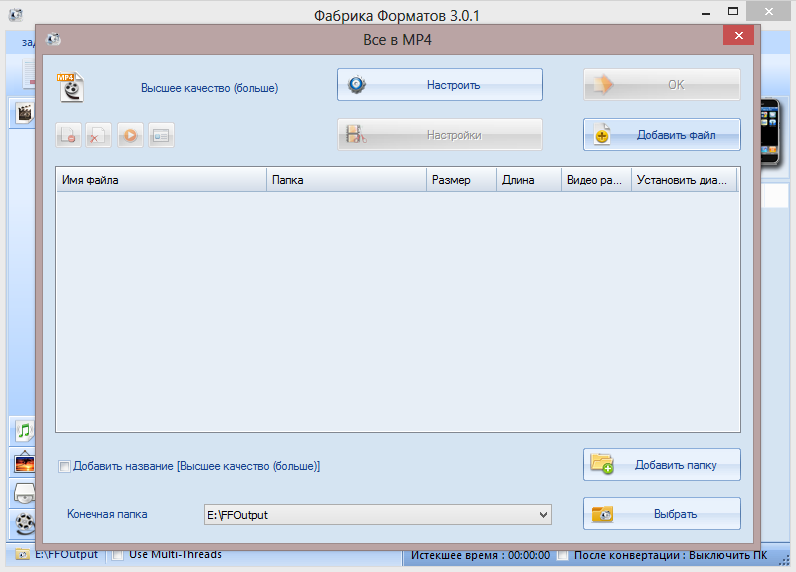This screenshot has width=796, height=572.
Task: Open the Audio category in the left sidebar
Action: (22, 432)
